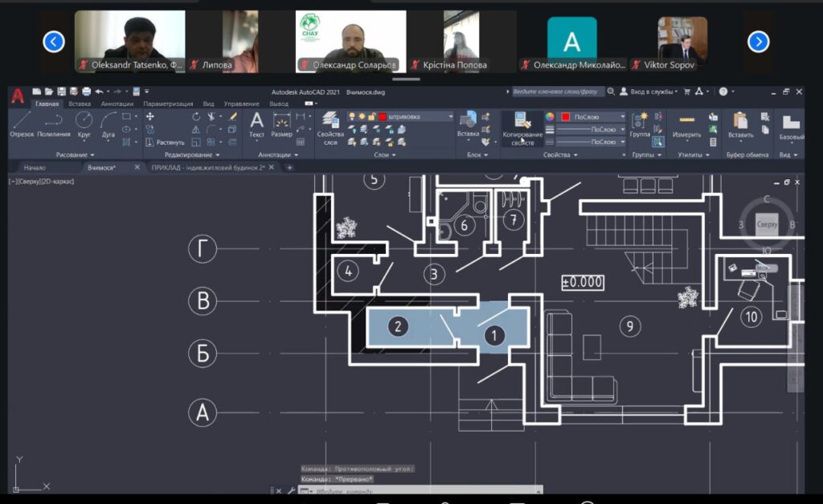Click the Текст annotation tool
Image resolution: width=823 pixels, height=504 pixels.
tap(256, 124)
